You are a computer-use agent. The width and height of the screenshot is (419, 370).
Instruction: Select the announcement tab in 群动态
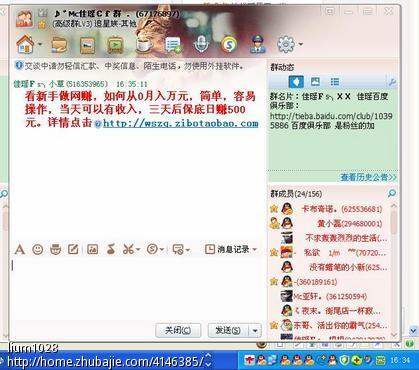pos(296,82)
